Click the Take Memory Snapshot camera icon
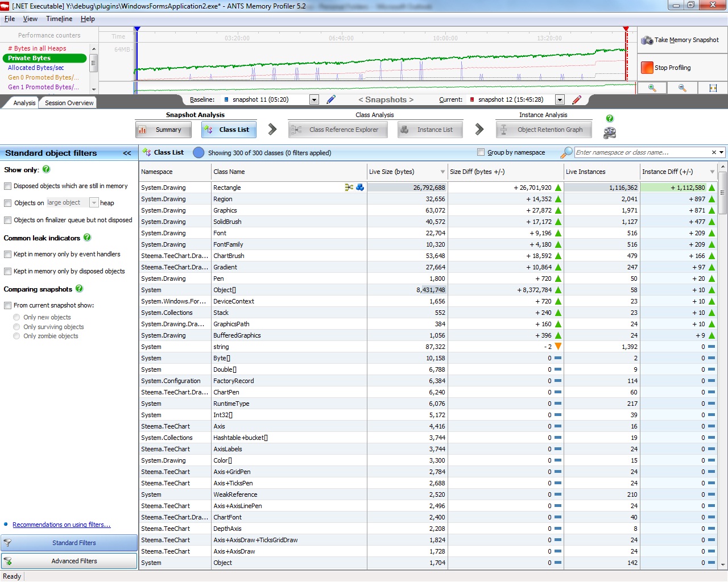This screenshot has width=728, height=582. (647, 40)
